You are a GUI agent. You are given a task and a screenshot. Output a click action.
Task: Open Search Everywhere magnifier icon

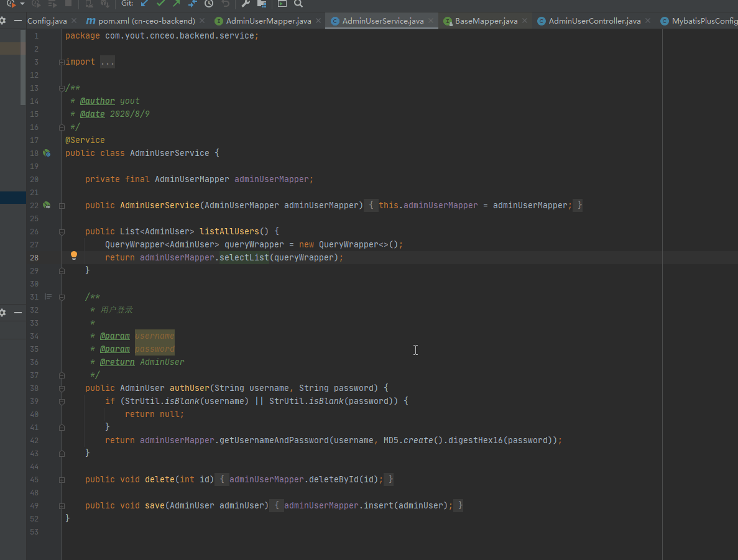298,3
